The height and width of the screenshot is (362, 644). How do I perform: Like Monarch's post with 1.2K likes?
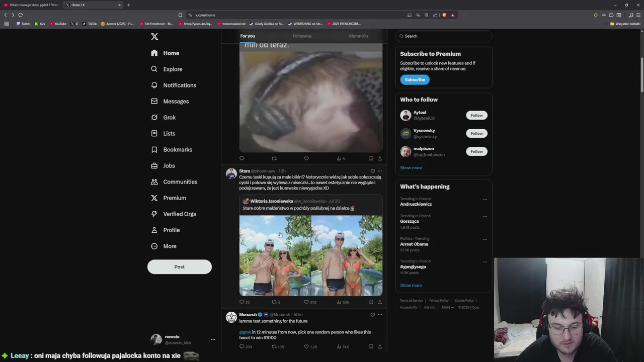coord(306,346)
